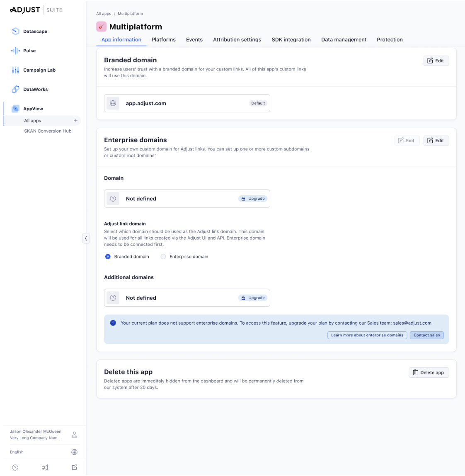Click Delete this app heading
465x476 pixels.
tap(128, 372)
